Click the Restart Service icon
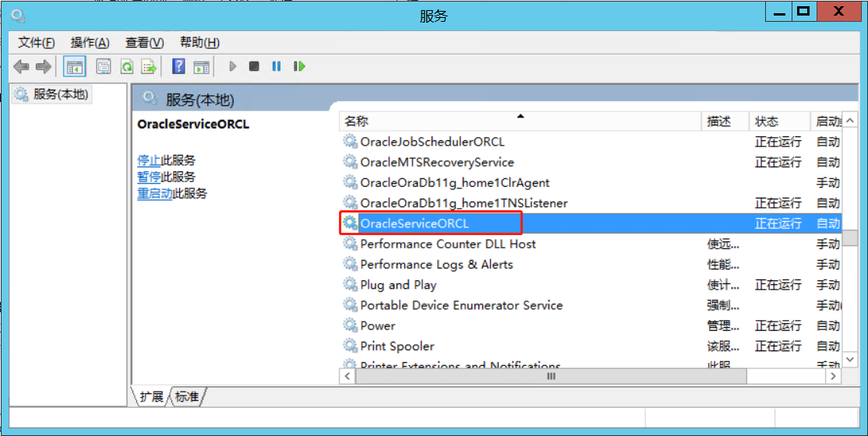The width and height of the screenshot is (868, 436). (x=299, y=67)
